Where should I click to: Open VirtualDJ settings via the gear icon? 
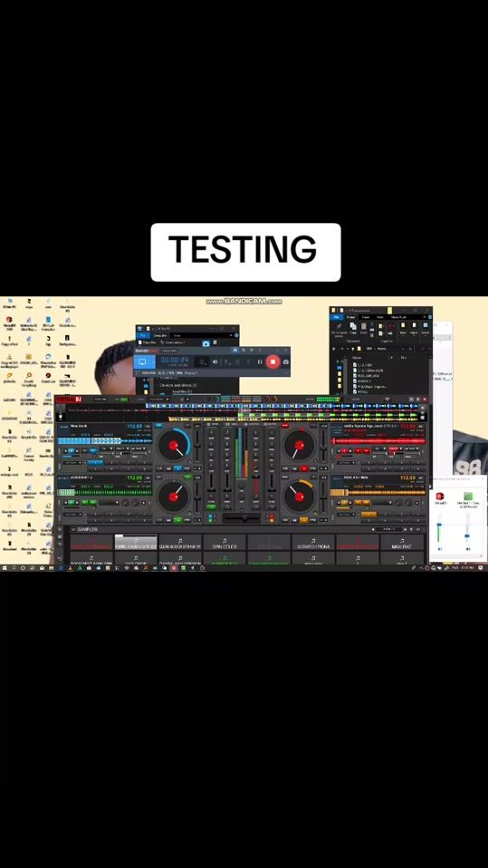pos(387,400)
